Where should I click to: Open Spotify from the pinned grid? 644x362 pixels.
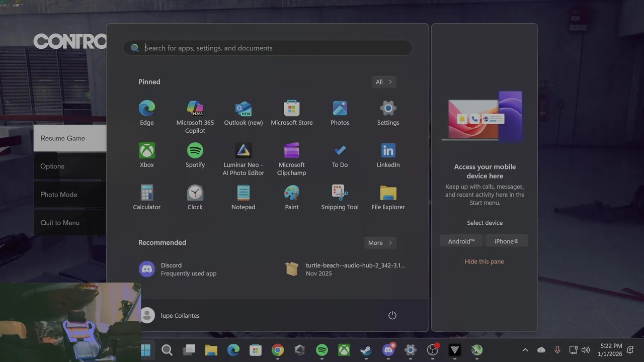coord(195,155)
